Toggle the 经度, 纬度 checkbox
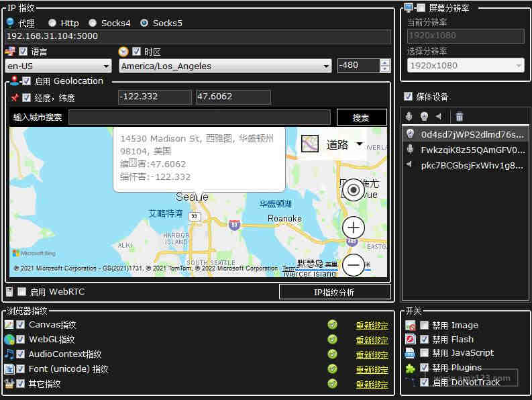 pyautogui.click(x=26, y=98)
